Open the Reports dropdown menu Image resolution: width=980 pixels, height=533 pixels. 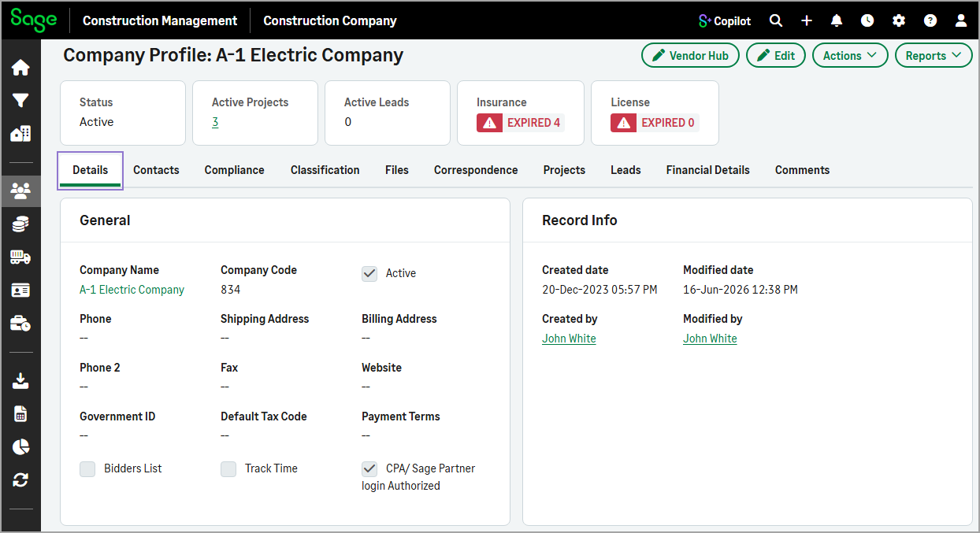(934, 55)
